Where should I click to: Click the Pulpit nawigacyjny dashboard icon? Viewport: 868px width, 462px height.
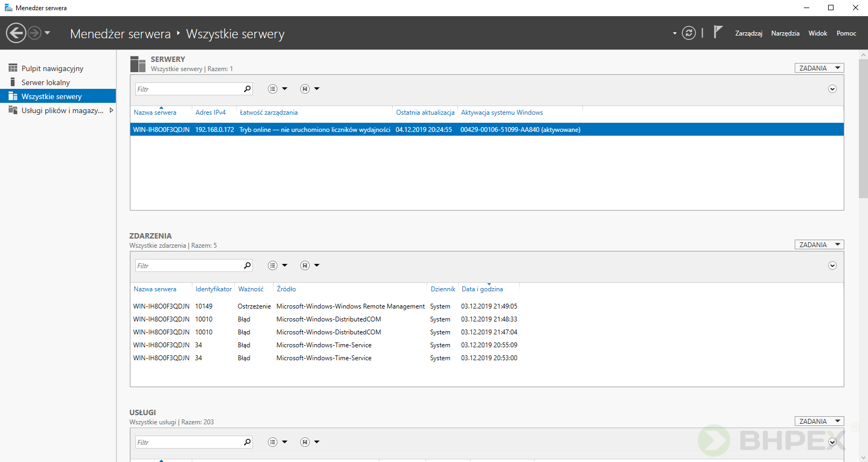tap(13, 68)
